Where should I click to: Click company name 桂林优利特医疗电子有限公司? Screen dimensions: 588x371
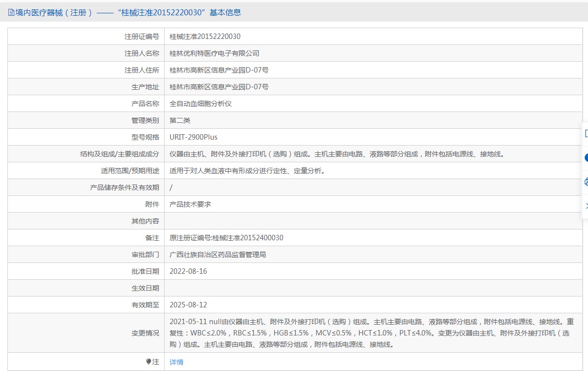214,53
